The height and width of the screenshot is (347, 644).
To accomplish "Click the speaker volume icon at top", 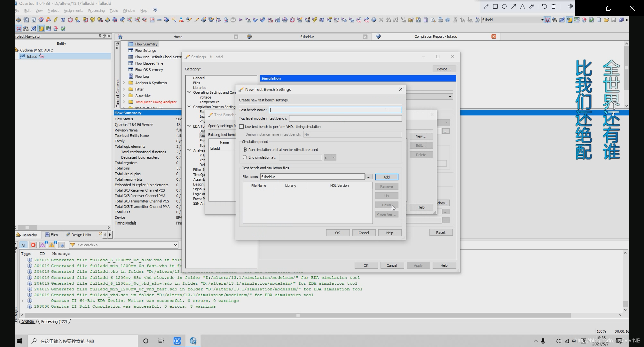I will click(x=570, y=6).
